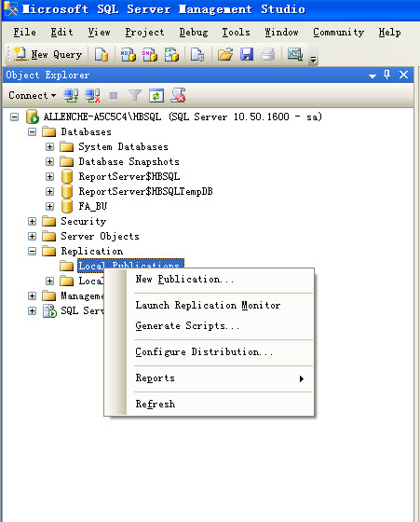
Task: Open the toolbar options overflow arrow
Action: click(x=313, y=60)
